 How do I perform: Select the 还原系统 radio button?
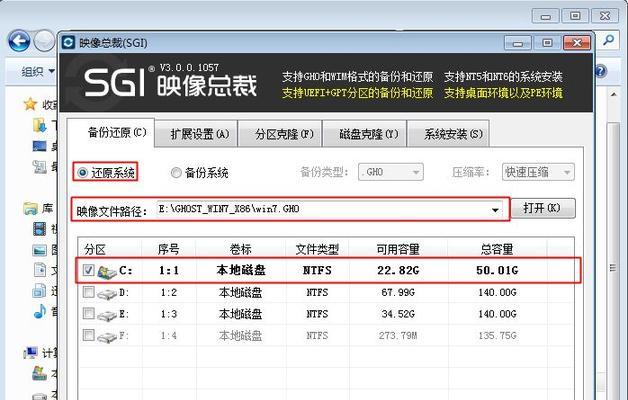click(x=83, y=173)
